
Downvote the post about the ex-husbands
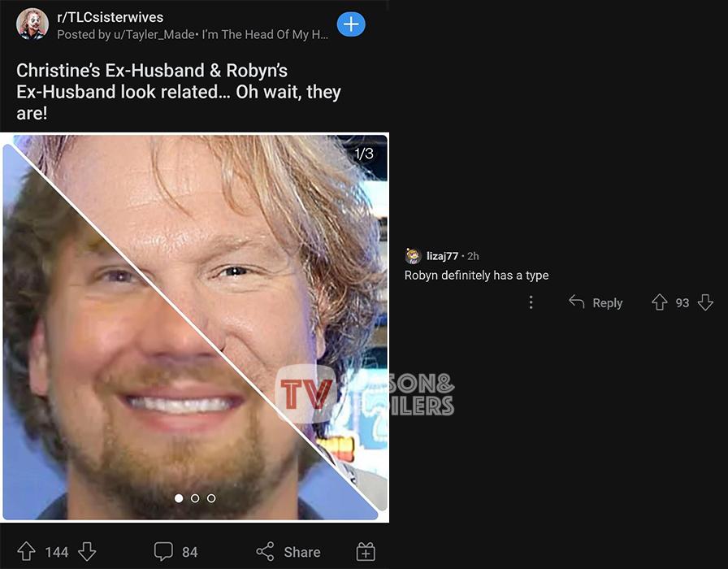tap(87, 552)
